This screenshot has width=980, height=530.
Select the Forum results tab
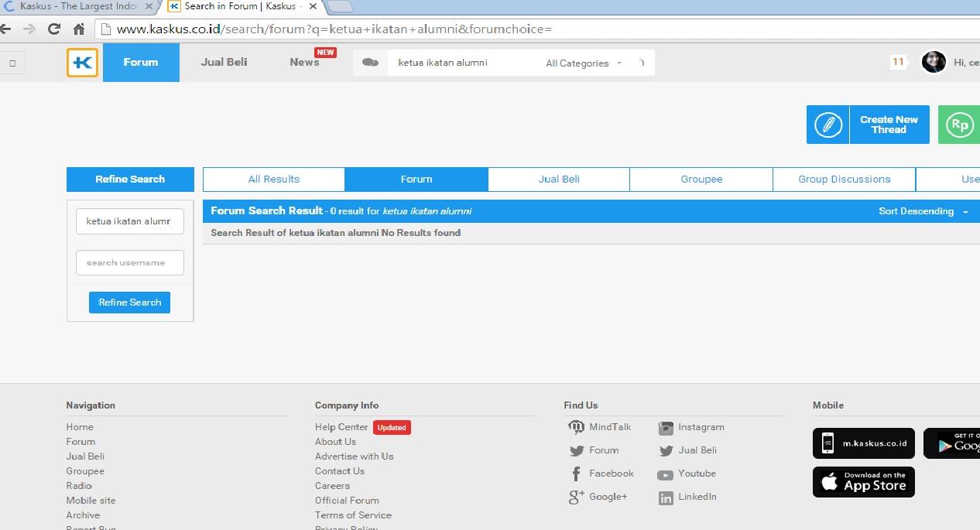416,180
